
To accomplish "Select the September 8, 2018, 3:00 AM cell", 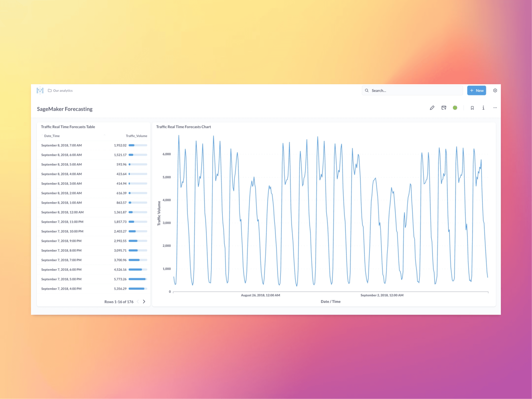I will click(61, 184).
